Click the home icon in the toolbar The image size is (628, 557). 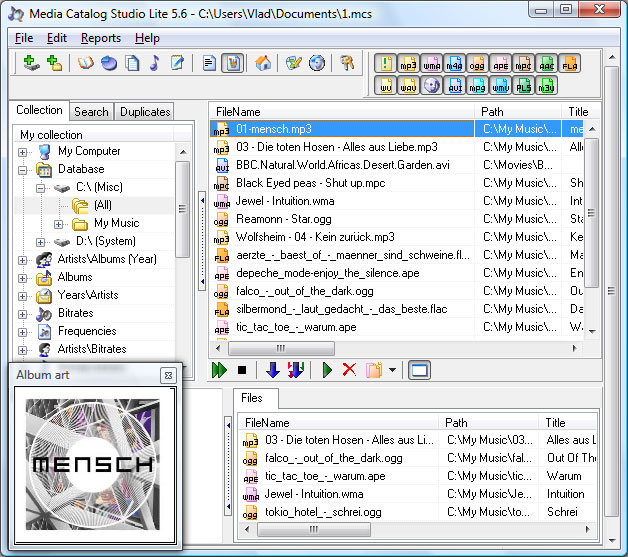[x=264, y=63]
